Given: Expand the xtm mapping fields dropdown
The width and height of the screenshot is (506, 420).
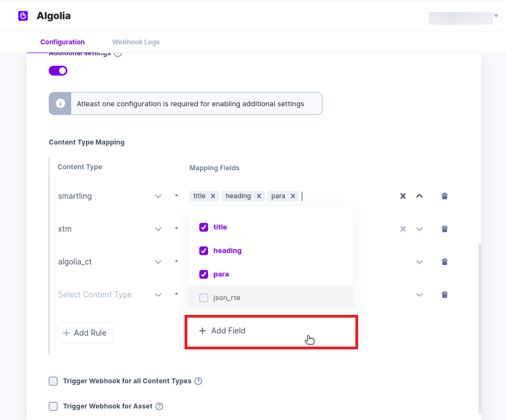Looking at the screenshot, I should (419, 229).
